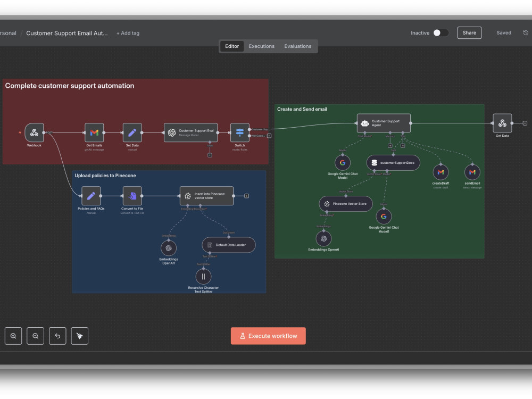Open the Default Data Loader node

click(229, 245)
